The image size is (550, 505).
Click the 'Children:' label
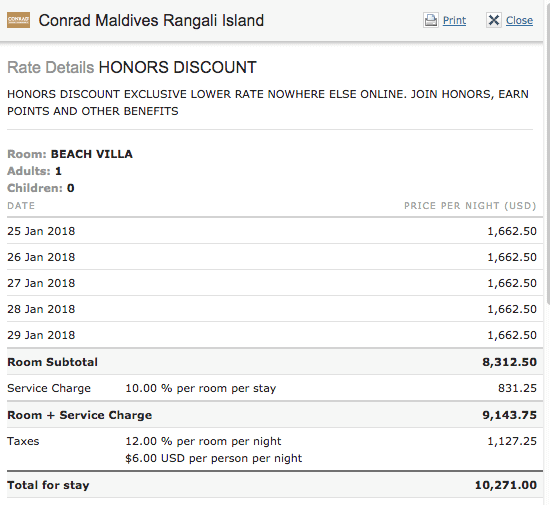click(35, 188)
